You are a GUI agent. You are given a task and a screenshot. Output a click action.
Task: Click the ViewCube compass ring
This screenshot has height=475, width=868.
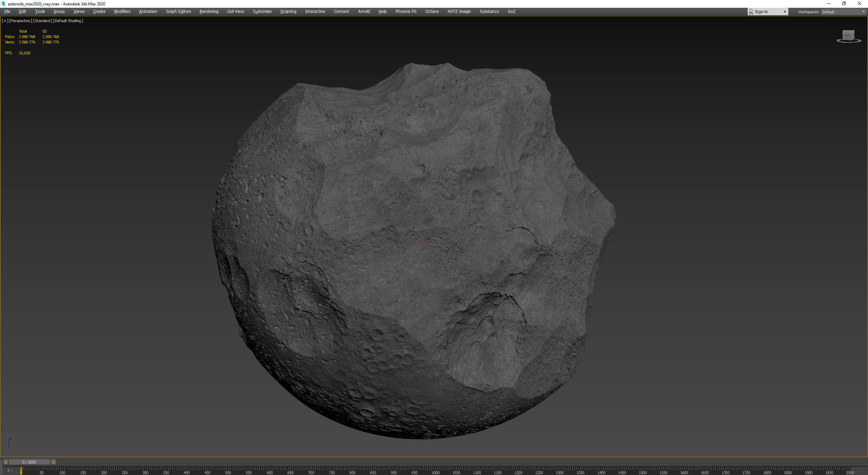pos(849,41)
